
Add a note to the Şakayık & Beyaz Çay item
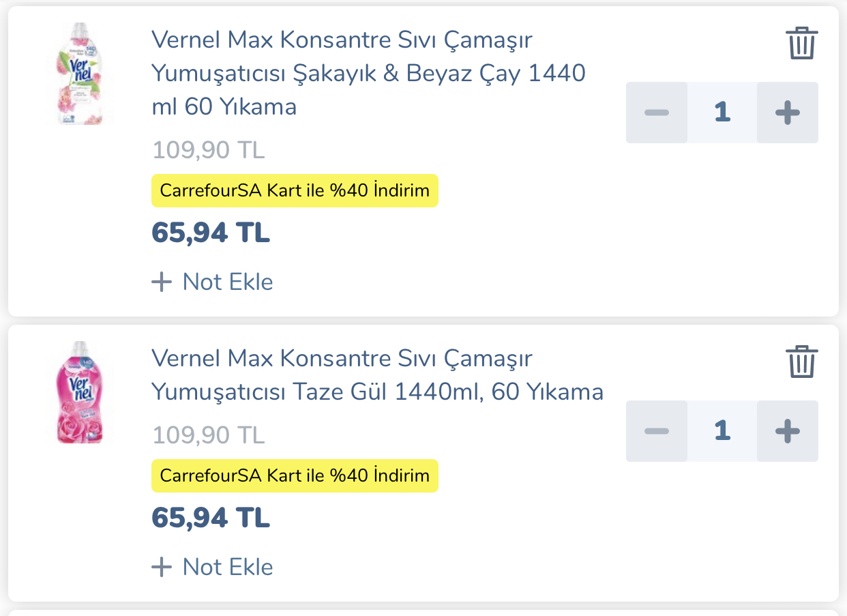(212, 282)
